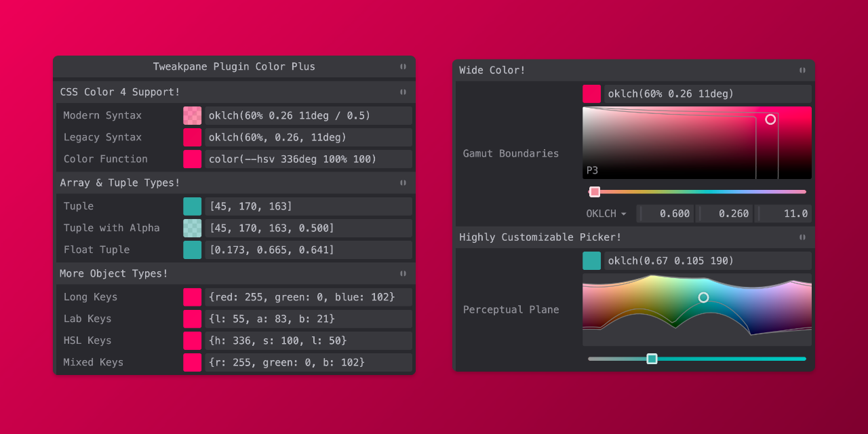The image size is (868, 434).
Task: Click the Gamut Boundaries color swatch
Action: 591,94
